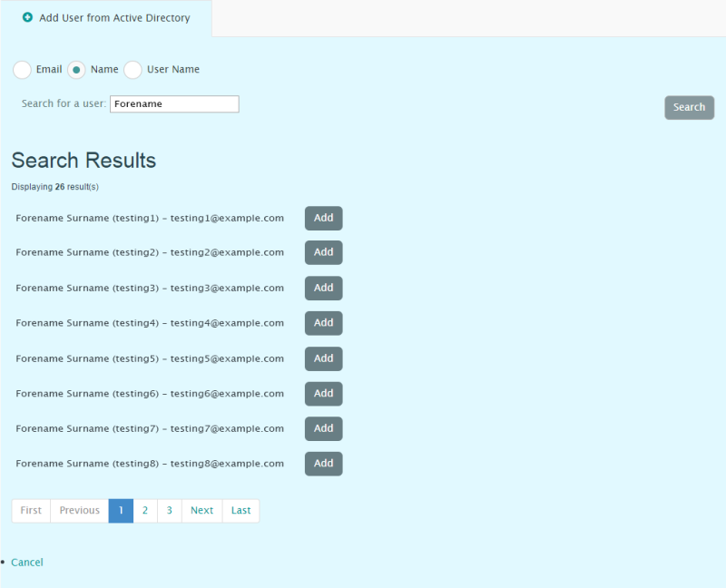Open page 2 of search results
The height and width of the screenshot is (588, 726).
pyautogui.click(x=145, y=510)
